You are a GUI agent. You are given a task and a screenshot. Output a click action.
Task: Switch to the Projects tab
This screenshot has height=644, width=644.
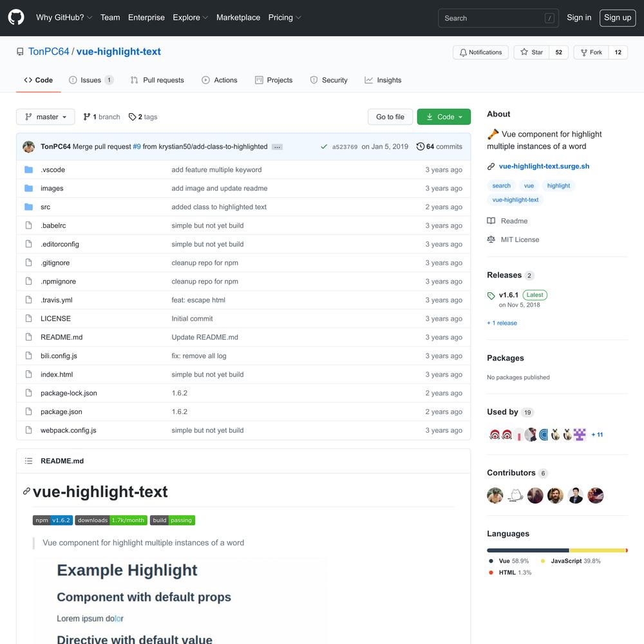(274, 80)
